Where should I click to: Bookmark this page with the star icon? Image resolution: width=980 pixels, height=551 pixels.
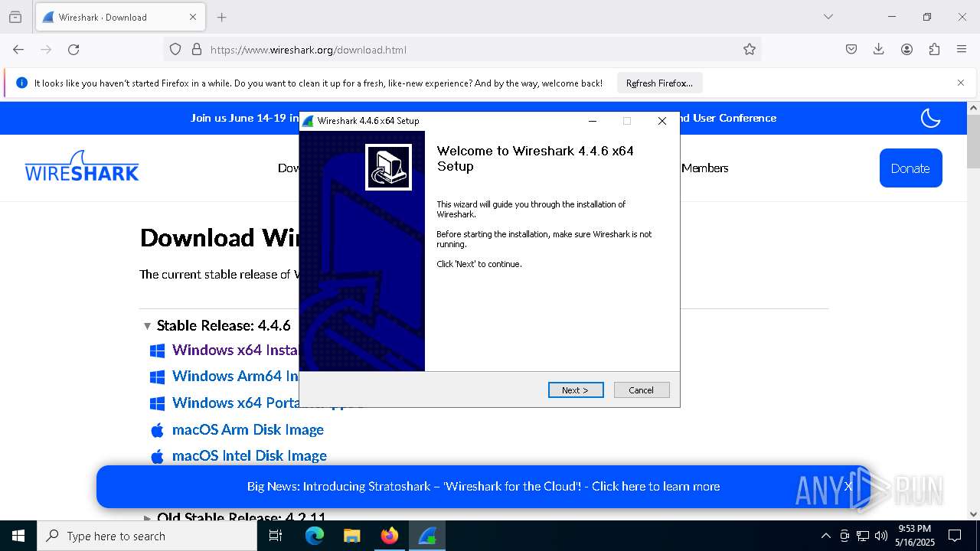coord(750,49)
